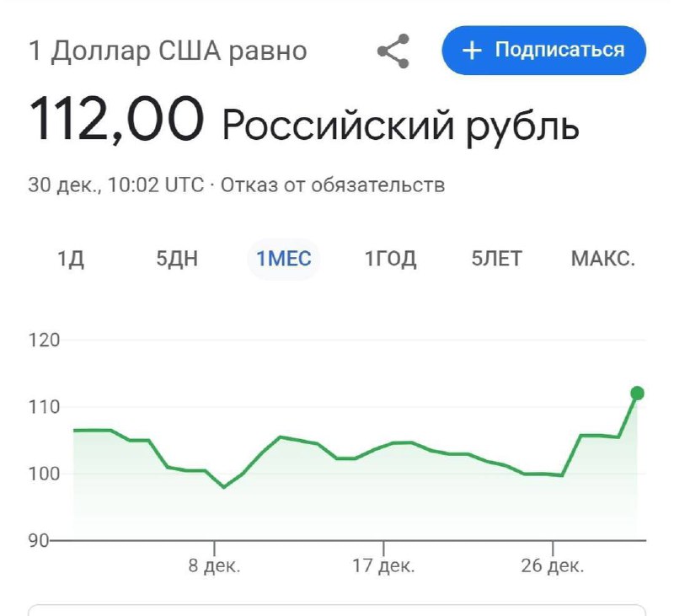Click the 90 value axis label
The width and height of the screenshot is (674, 616).
tap(40, 539)
